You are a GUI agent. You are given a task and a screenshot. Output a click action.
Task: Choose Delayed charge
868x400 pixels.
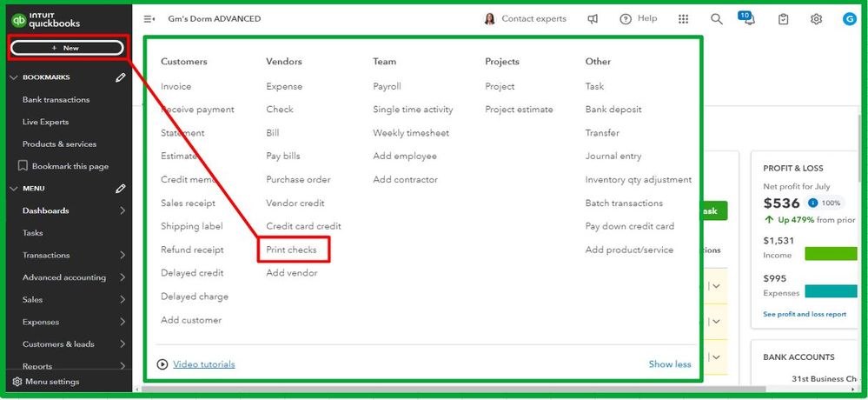coord(195,297)
